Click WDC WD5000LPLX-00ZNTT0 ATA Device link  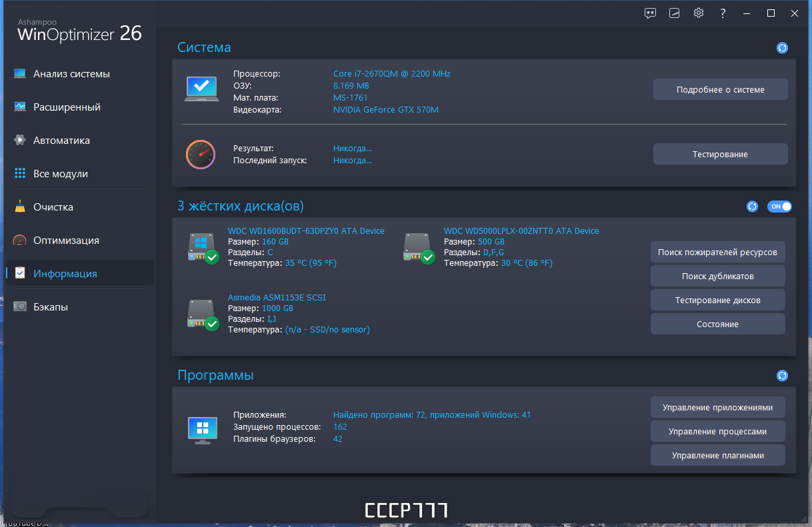click(521, 231)
